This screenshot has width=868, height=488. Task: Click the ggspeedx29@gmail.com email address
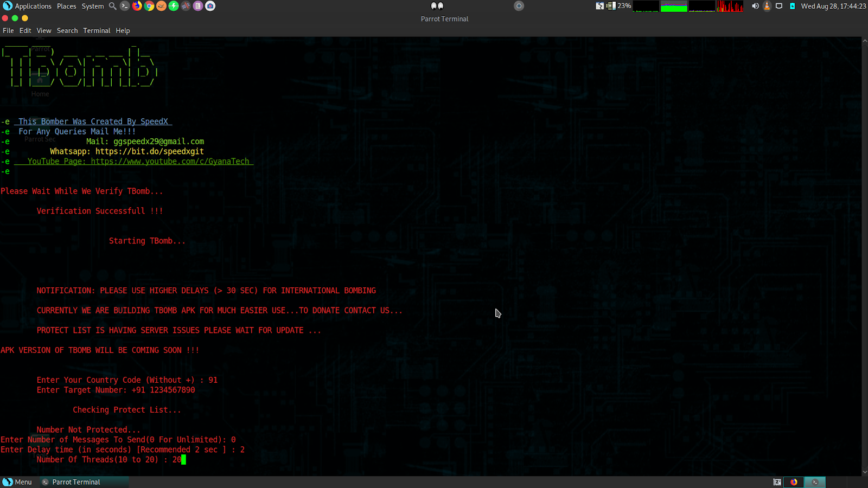(159, 142)
